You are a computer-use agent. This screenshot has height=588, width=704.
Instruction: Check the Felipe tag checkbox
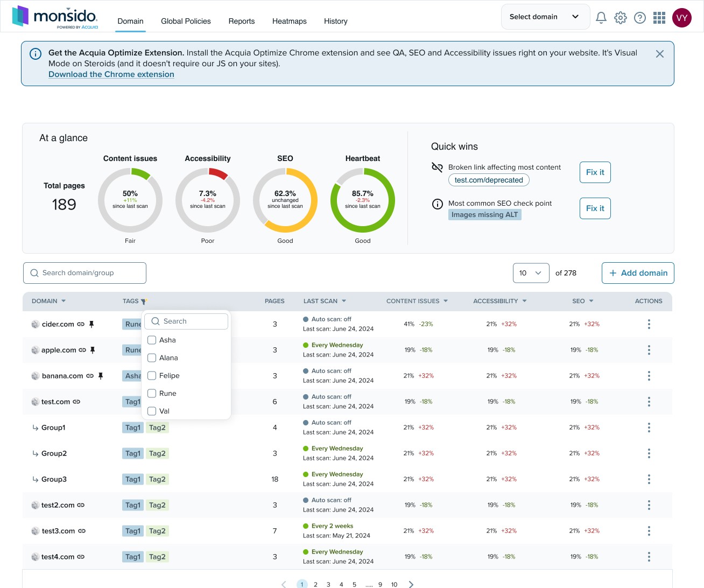(x=152, y=376)
